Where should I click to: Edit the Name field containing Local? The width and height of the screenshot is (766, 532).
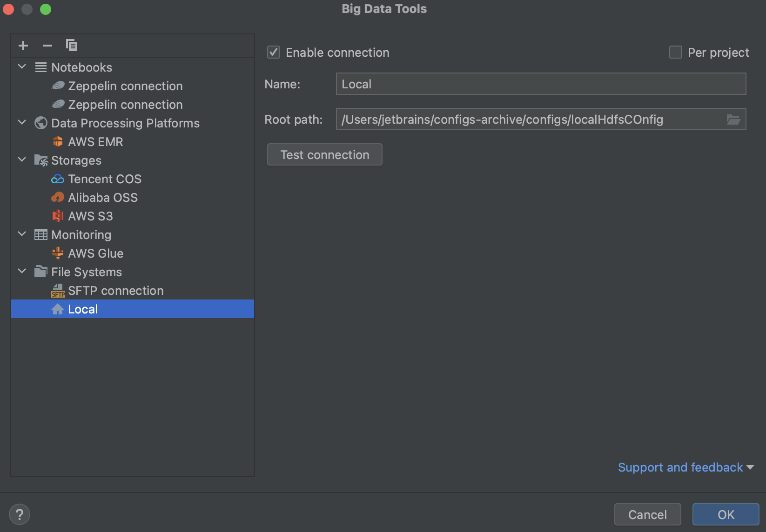[x=540, y=84]
